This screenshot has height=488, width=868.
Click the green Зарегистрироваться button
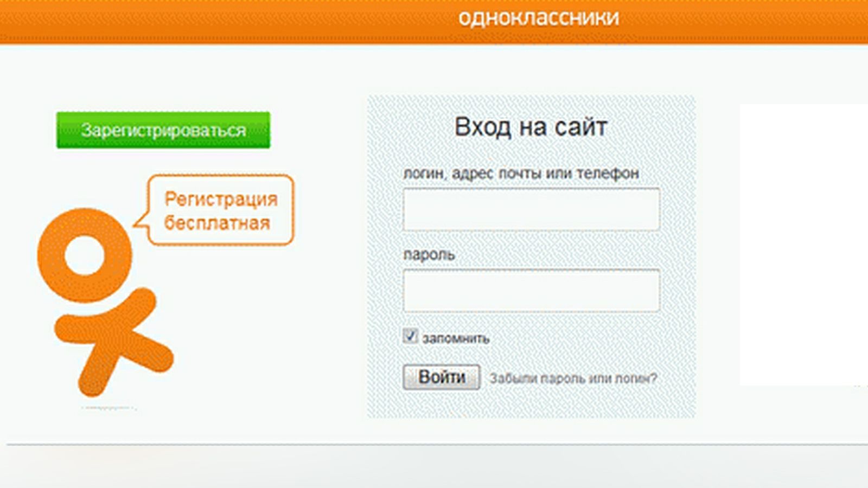(x=163, y=130)
